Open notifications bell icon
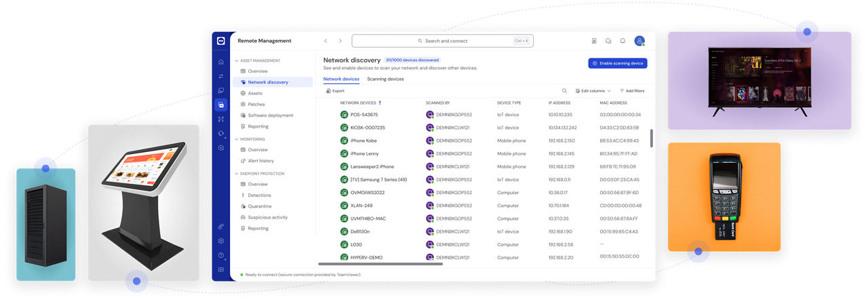The image size is (868, 302). (623, 41)
